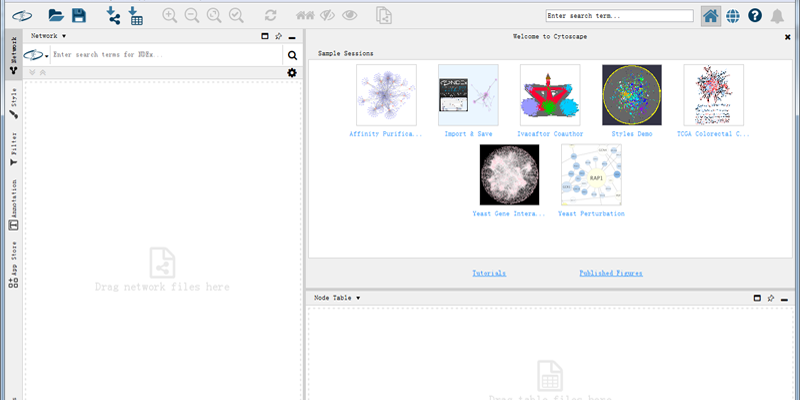Image resolution: width=800 pixels, height=400 pixels.
Task: Fit network content to window zoom icon
Action: tap(214, 15)
